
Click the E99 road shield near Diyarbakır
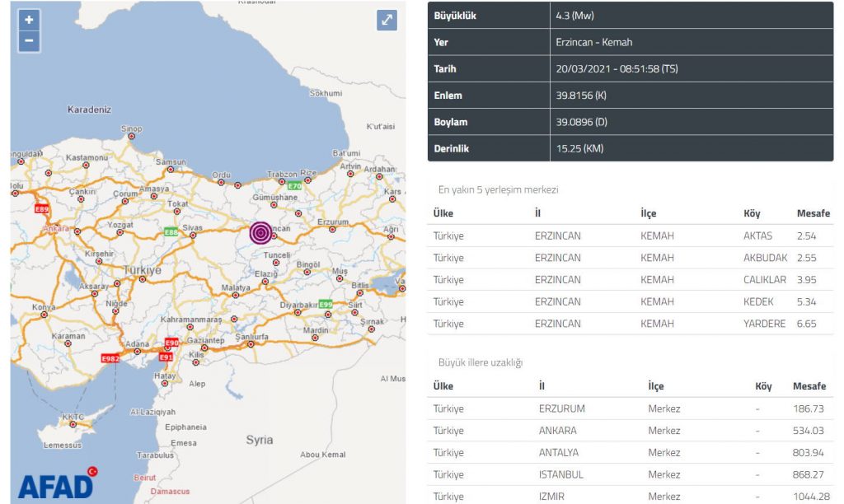tap(326, 304)
